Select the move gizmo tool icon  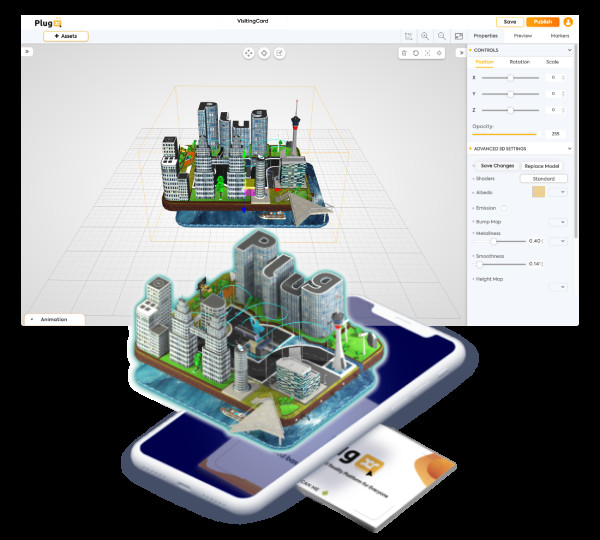tap(249, 53)
